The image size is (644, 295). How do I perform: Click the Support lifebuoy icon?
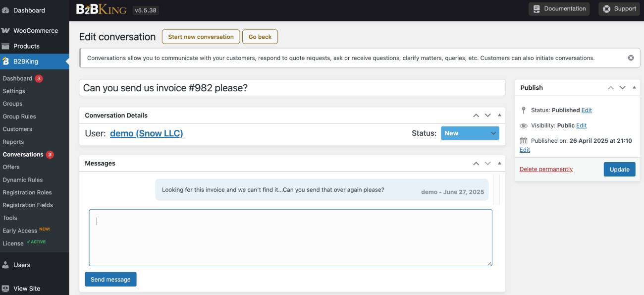[x=607, y=8]
